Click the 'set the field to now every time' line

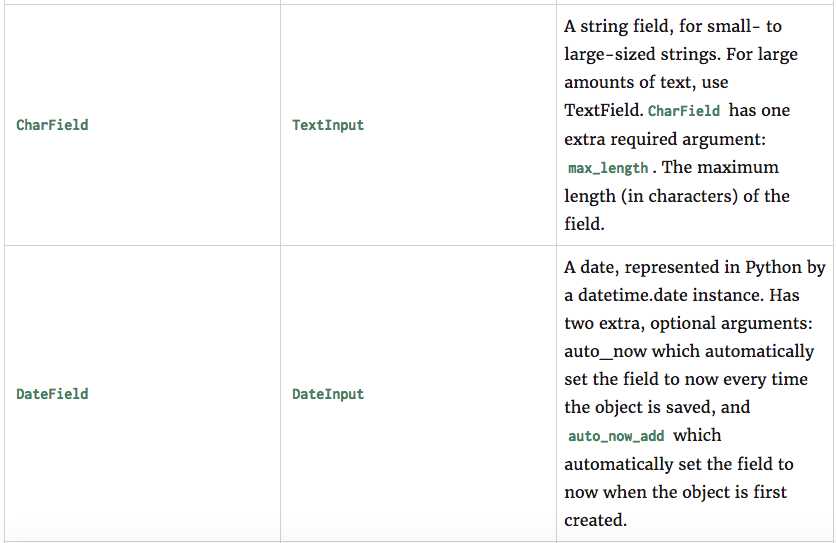(686, 379)
